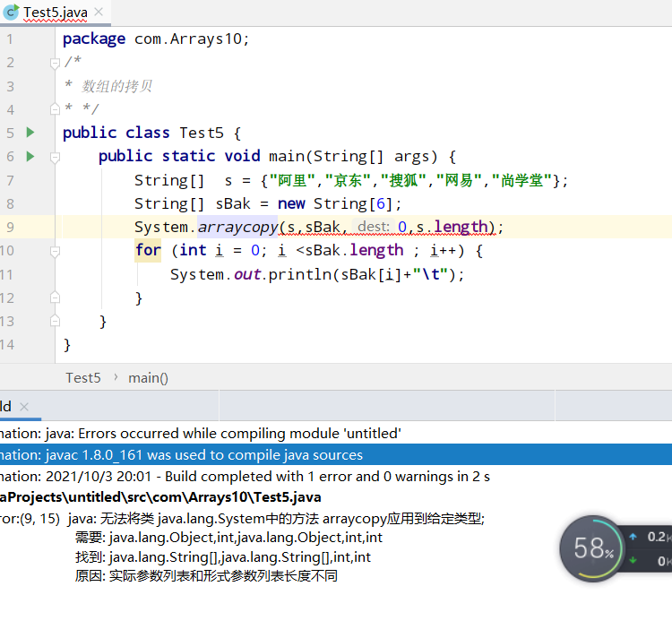Click the '需要: java.lang.Object,int' detail line

point(228,538)
